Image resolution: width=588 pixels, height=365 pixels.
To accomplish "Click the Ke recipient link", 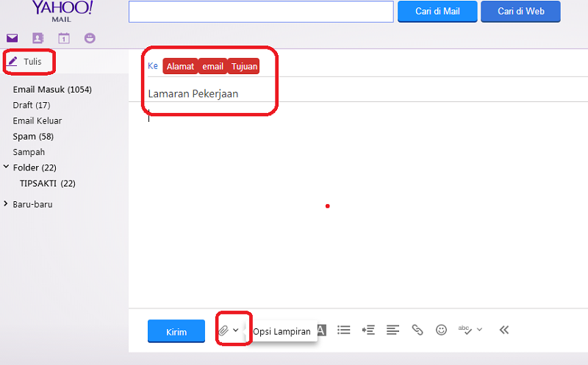I will pyautogui.click(x=153, y=66).
